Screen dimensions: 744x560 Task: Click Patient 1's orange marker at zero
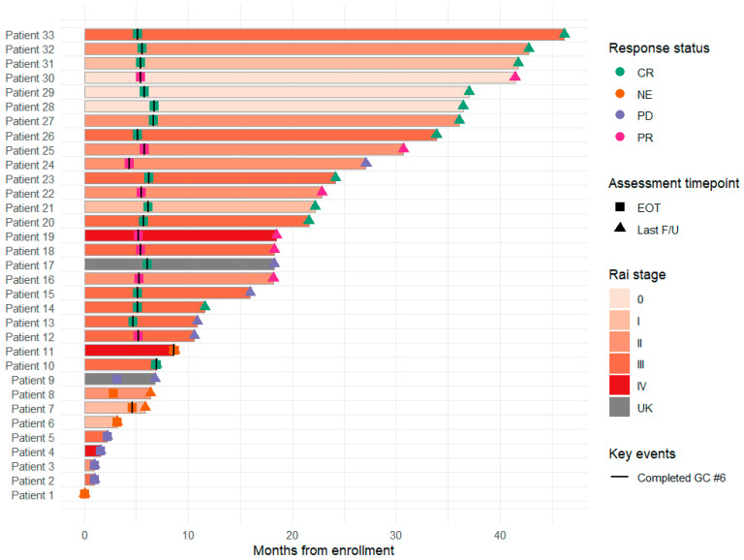pos(84,493)
